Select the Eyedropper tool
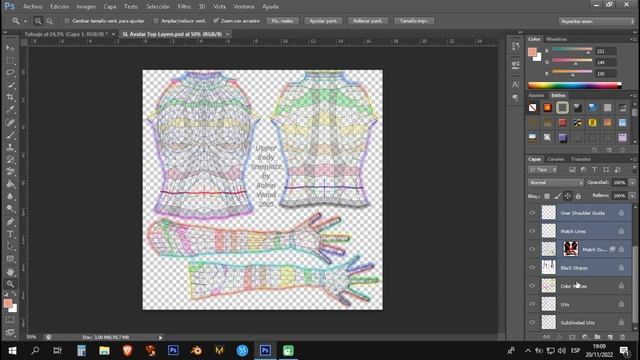This screenshot has height=360, width=640. coord(10,109)
